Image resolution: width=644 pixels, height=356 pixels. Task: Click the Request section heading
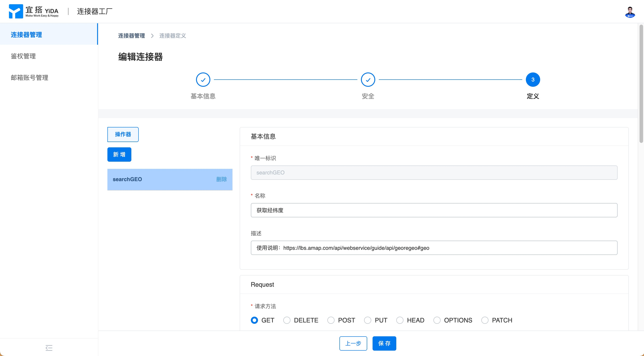coord(262,284)
